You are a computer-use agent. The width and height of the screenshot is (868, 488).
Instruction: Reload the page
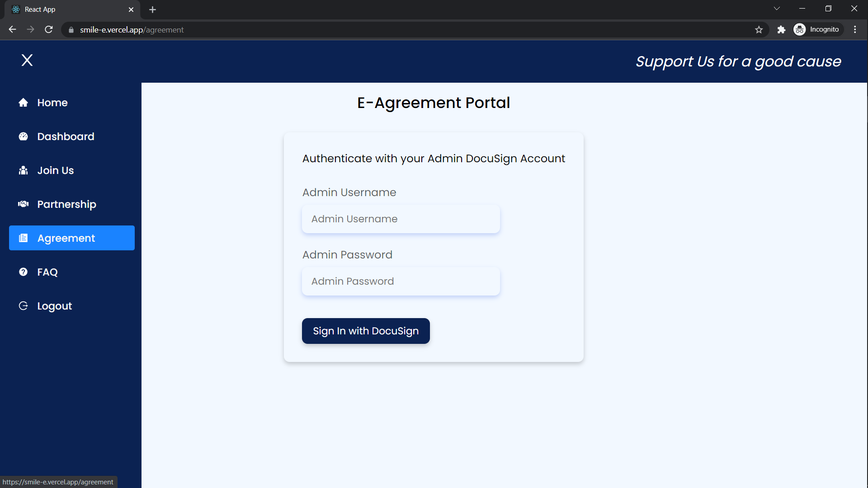tap(49, 30)
